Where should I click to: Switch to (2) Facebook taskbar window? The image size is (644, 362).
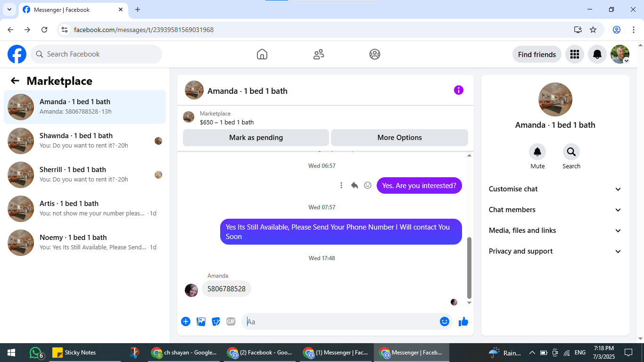click(261, 353)
